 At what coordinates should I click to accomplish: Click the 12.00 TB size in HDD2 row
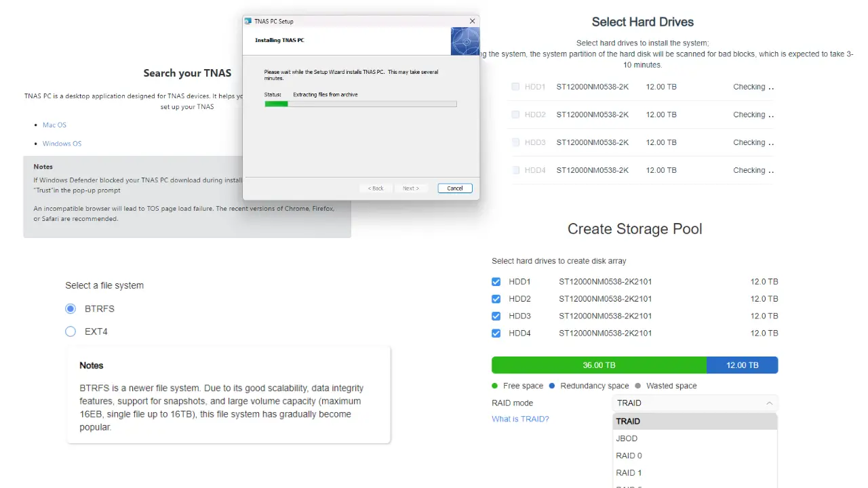[661, 115]
